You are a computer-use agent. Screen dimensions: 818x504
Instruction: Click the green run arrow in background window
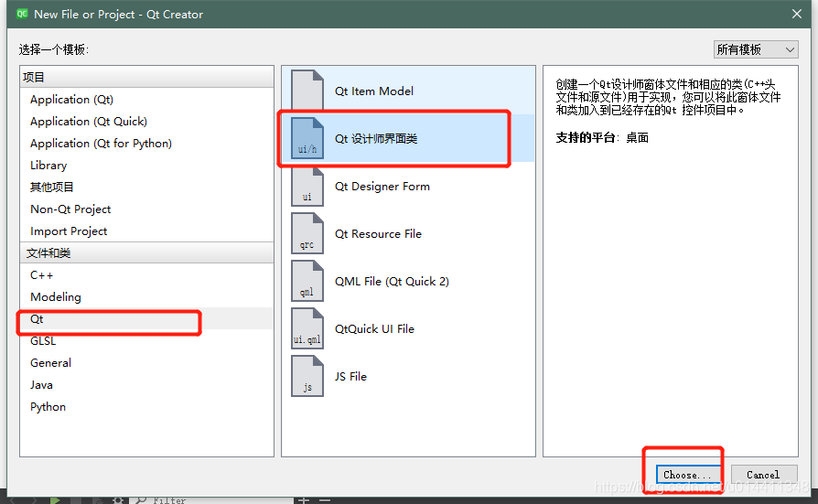click(x=55, y=500)
